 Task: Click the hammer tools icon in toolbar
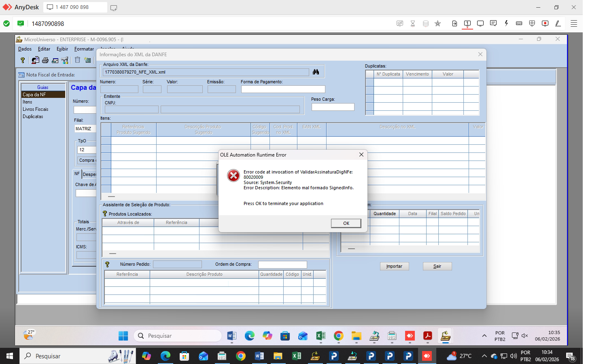click(x=65, y=60)
